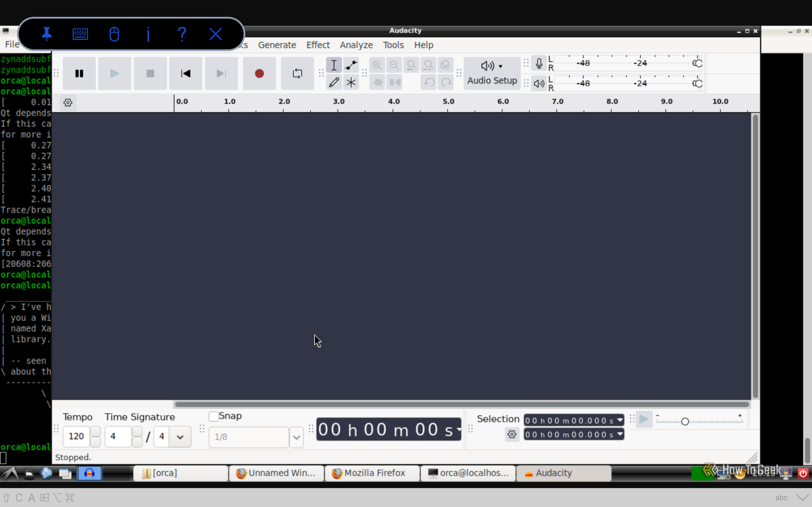Click the Zoom Out icon
This screenshot has height=507, width=812.
394,65
